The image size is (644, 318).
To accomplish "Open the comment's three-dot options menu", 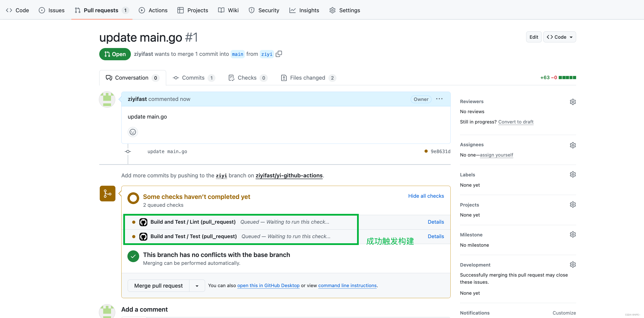I will coord(439,99).
